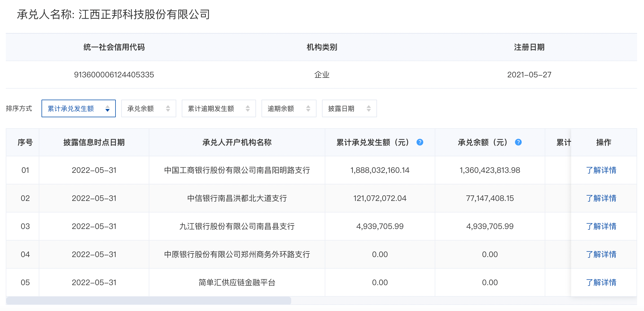Image resolution: width=644 pixels, height=311 pixels.
Task: Open 了解详情 for row 01
Action: 601,170
